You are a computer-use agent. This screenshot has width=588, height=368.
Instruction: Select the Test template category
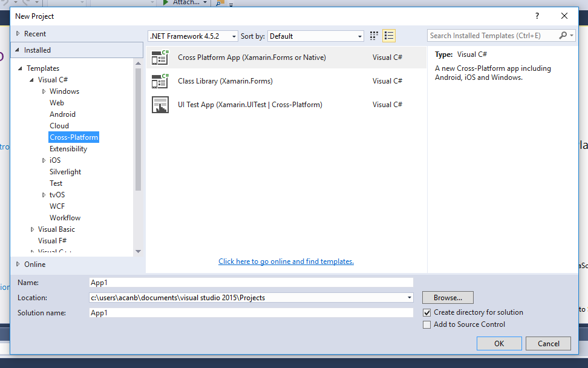coord(56,183)
